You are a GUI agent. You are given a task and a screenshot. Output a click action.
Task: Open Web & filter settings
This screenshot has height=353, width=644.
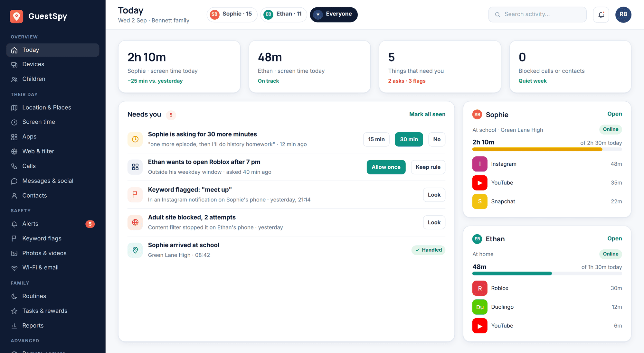tap(53, 151)
